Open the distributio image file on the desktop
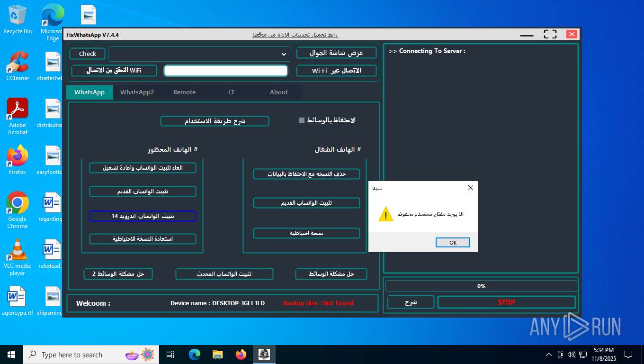Viewport: 644px width, 364px height. pos(51,113)
